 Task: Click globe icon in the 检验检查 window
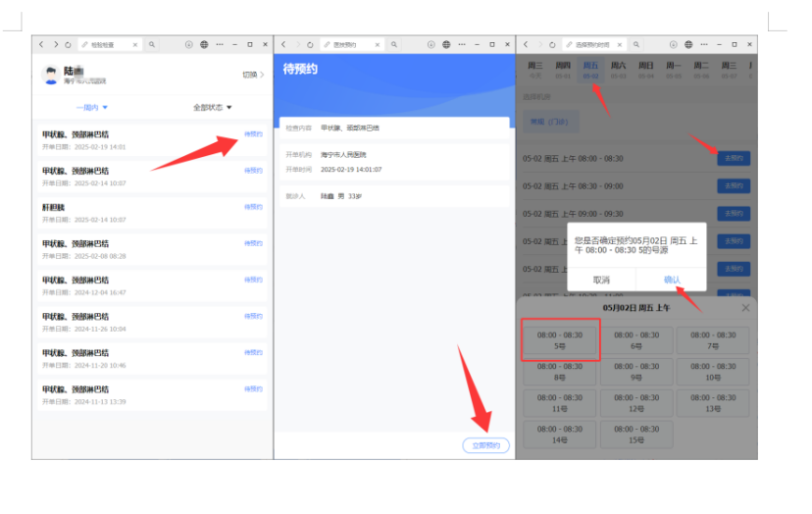coord(204,44)
